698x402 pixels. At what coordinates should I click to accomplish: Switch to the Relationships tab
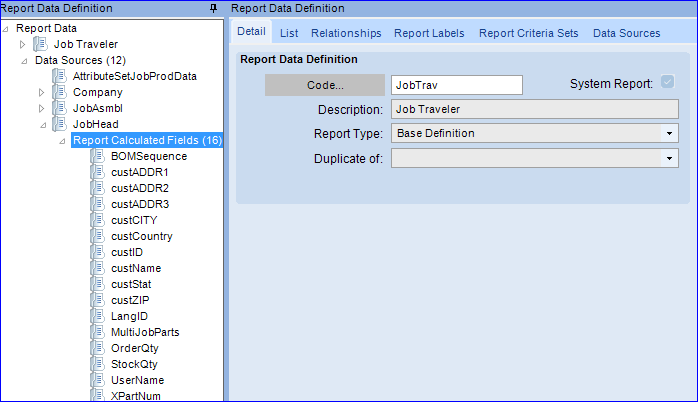346,33
